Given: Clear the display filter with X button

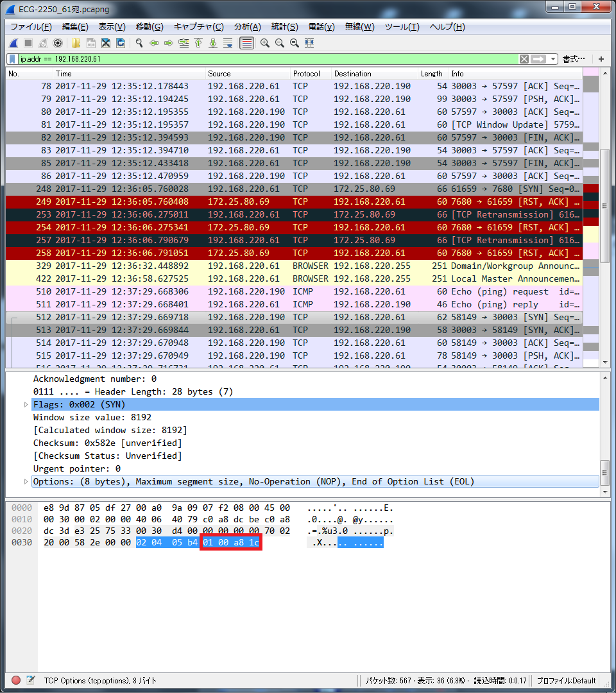Looking at the screenshot, I should tap(524, 59).
